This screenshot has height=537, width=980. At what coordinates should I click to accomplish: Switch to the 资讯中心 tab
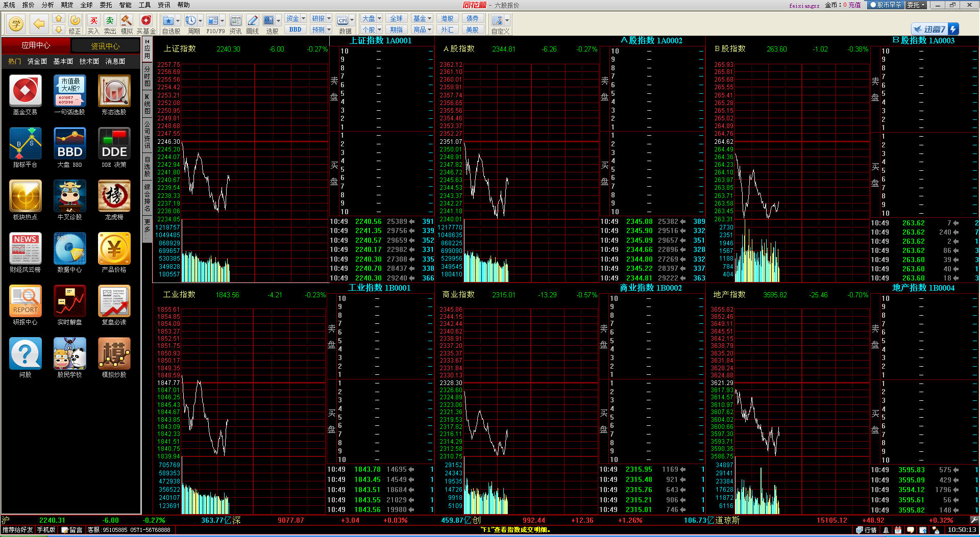click(x=105, y=46)
